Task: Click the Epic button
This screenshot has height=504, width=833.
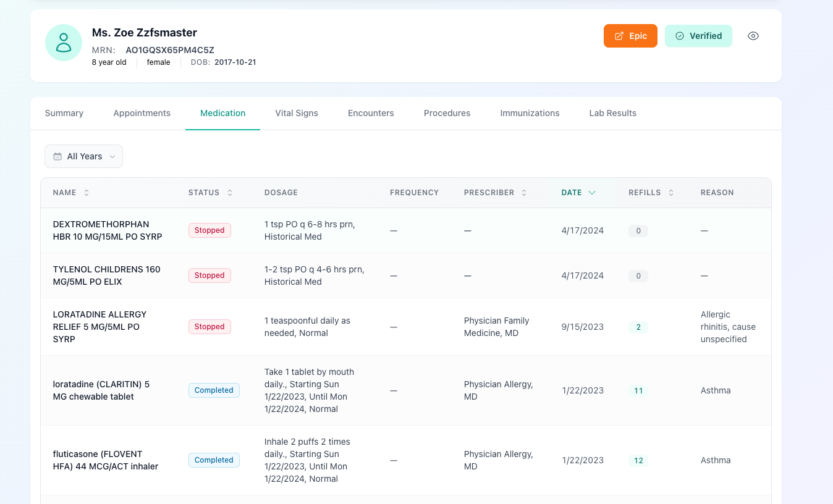Action: click(x=630, y=36)
